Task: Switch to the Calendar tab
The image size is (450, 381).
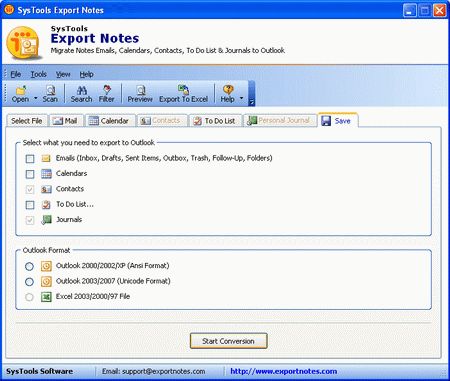Action: point(110,121)
